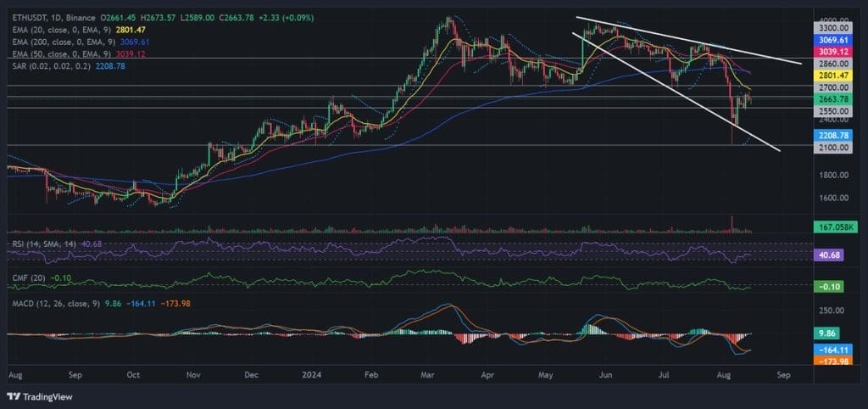This screenshot has width=868, height=409.
Task: Click the TradingView logo icon
Action: click(13, 396)
